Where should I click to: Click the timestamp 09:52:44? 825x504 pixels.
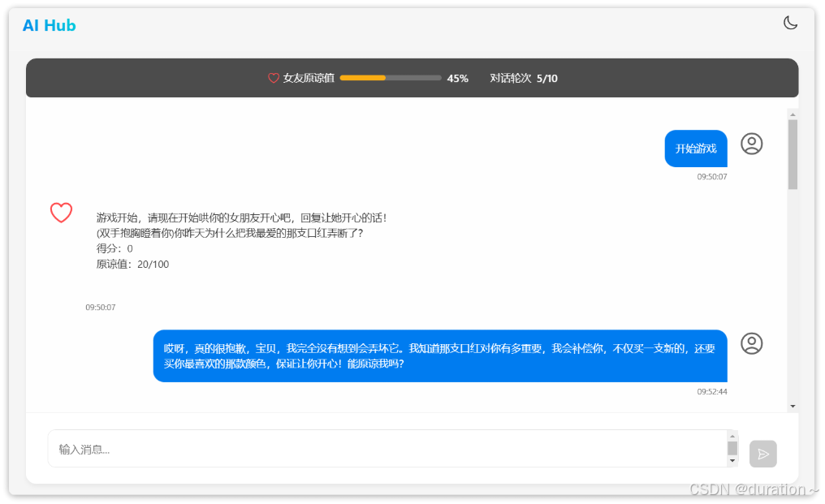click(712, 391)
